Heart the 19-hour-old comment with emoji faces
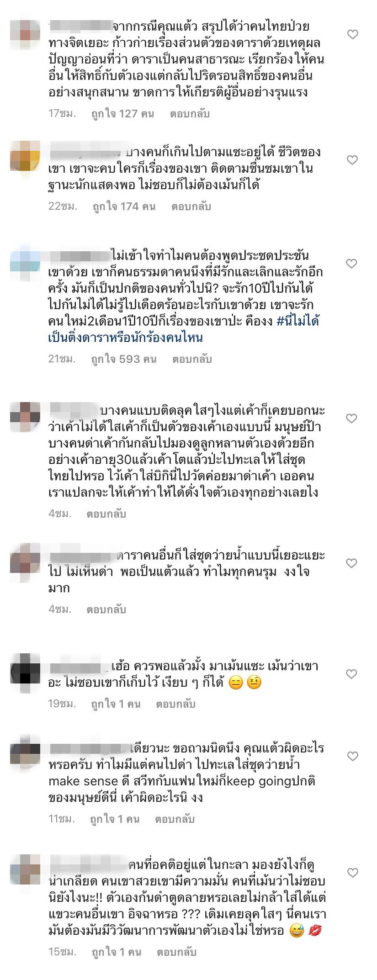The height and width of the screenshot is (980, 377). pyautogui.click(x=352, y=674)
